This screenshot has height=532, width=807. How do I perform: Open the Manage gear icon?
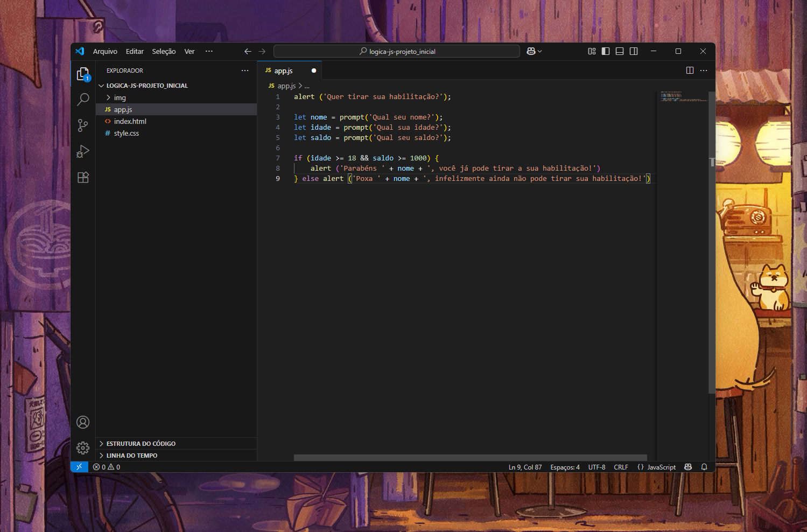[x=83, y=448]
